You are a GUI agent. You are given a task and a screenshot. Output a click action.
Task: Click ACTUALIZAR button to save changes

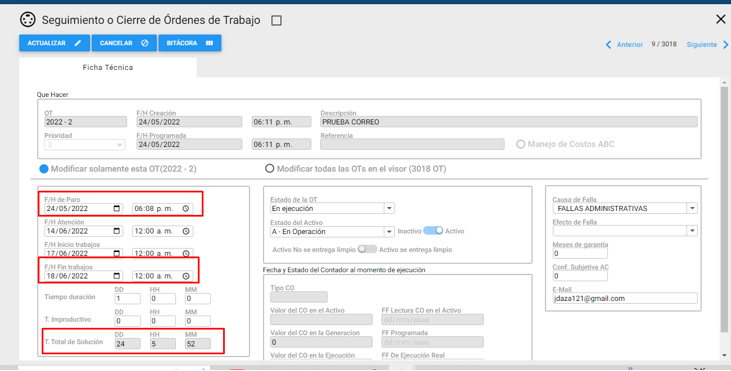[54, 43]
